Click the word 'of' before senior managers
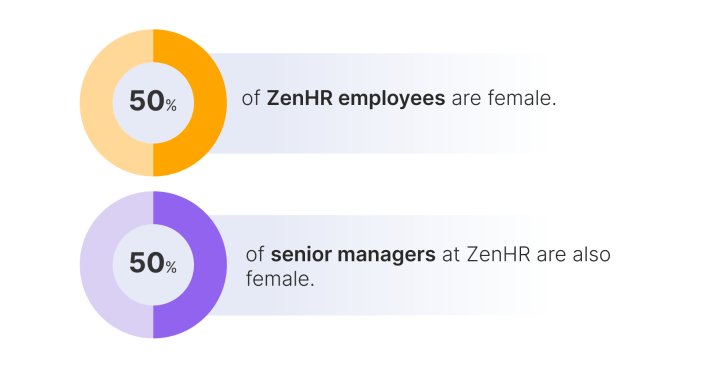This screenshot has height=367, width=705. point(254,255)
